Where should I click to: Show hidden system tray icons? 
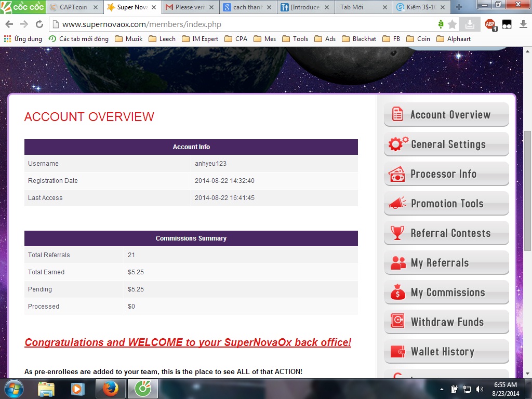click(x=442, y=389)
